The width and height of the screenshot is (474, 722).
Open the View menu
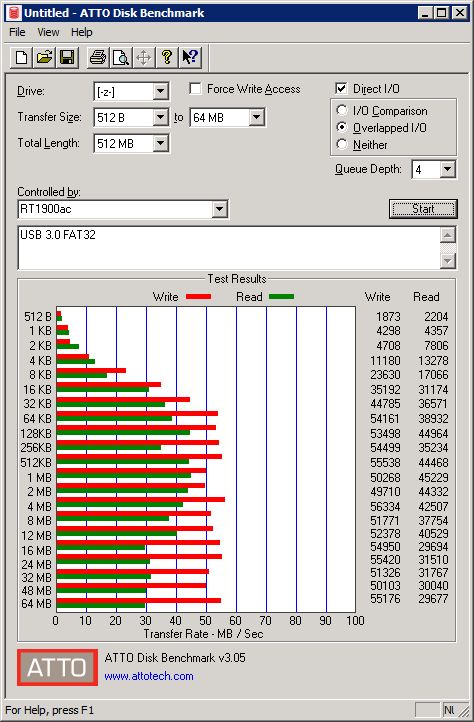[48, 32]
